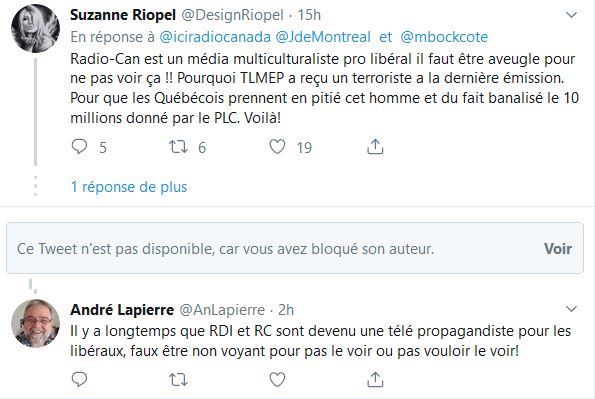Like Suzanne Riopel's tweet

[x=277, y=147]
